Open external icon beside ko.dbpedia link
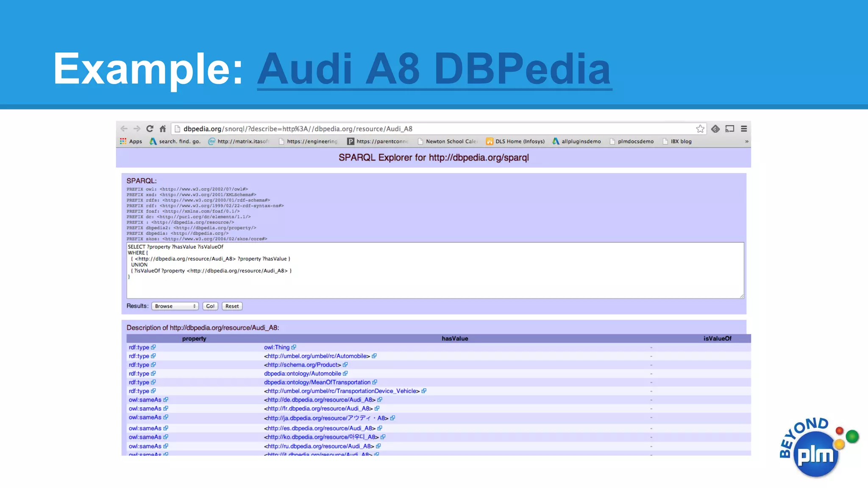This screenshot has width=868, height=488. point(383,437)
